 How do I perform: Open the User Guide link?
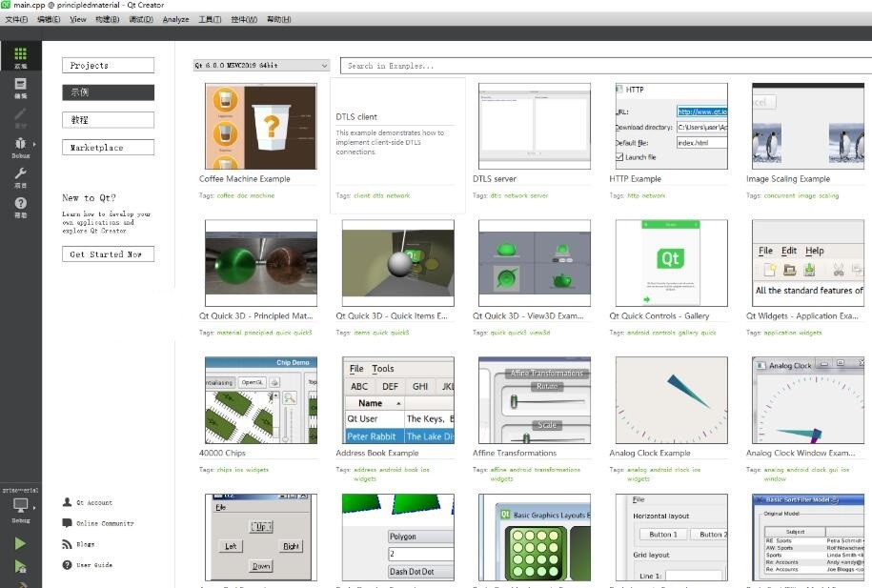point(94,565)
